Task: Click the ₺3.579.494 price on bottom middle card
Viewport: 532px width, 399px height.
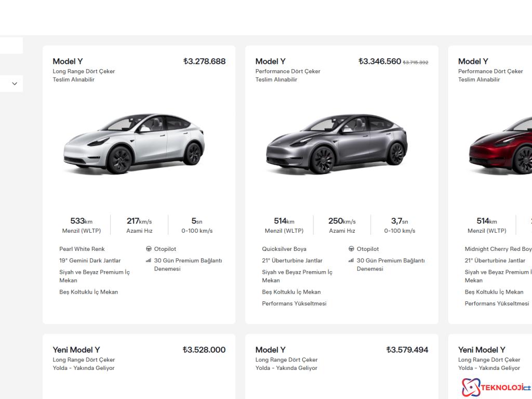Action: tap(407, 350)
